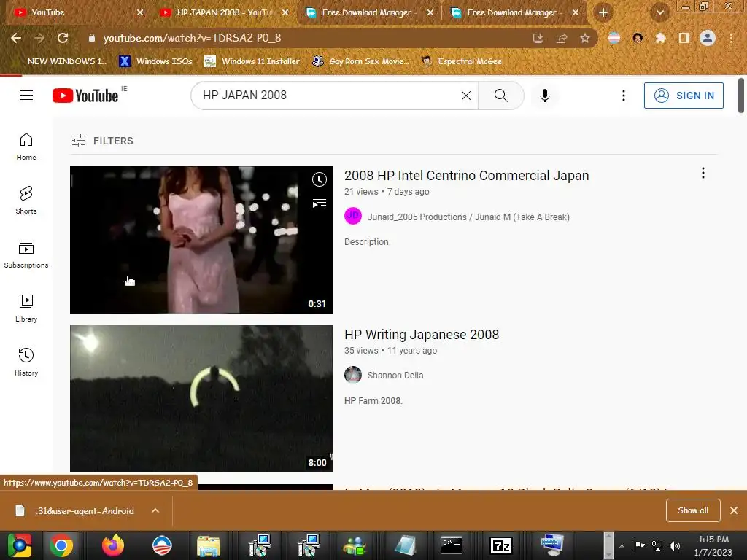Click the install app icon in address bar
Screen dimensions: 747x560
click(x=538, y=38)
